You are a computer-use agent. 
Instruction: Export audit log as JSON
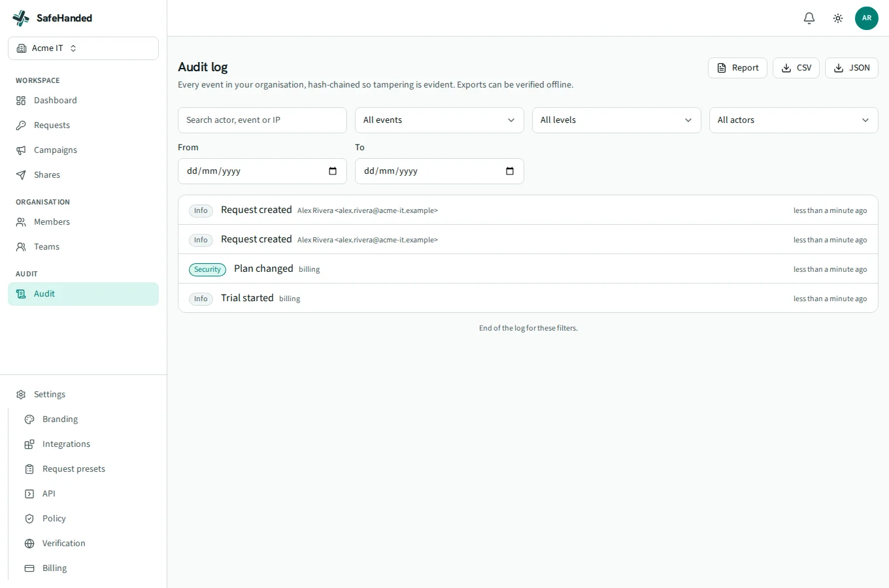coord(852,68)
